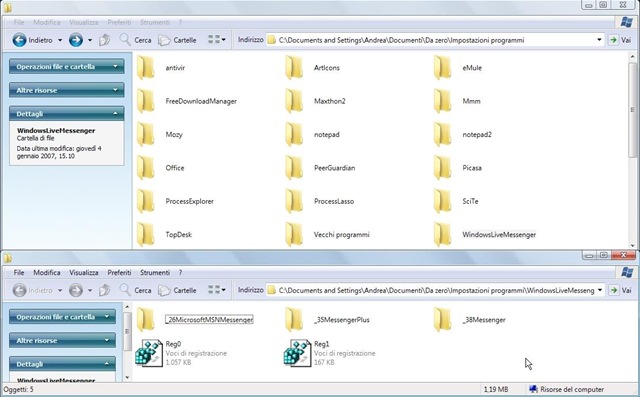This screenshot has width=640, height=397.
Task: Select the notepad folder icon
Action: click(x=294, y=135)
